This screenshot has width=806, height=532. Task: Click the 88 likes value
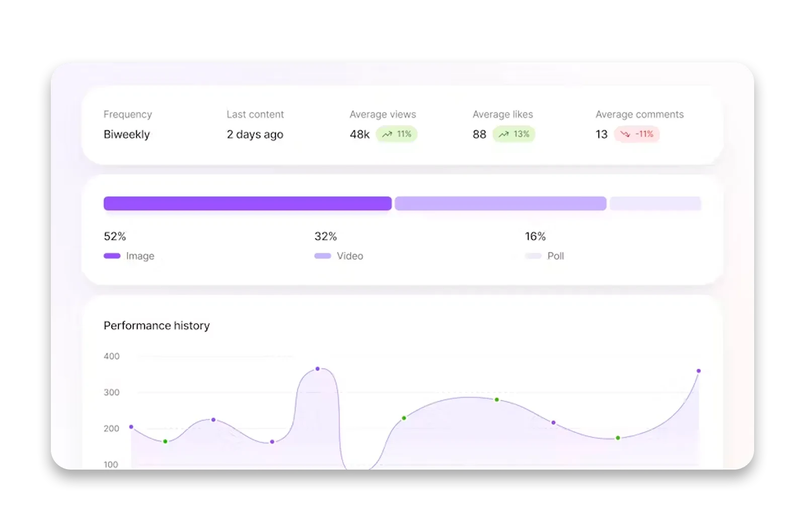coord(480,134)
